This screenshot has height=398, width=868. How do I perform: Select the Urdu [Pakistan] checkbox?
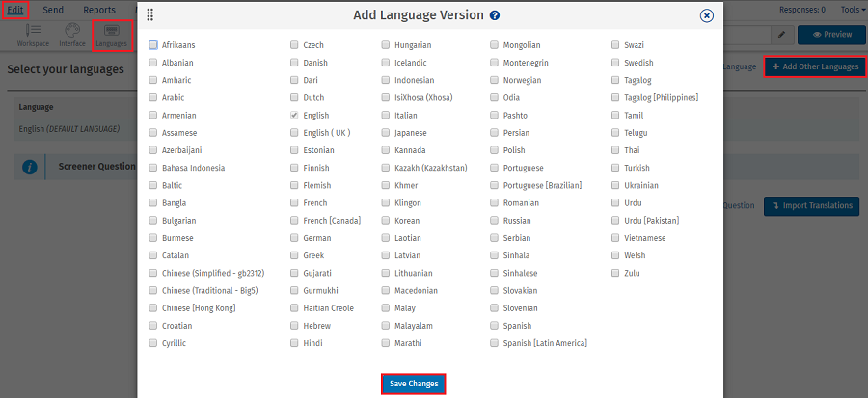coord(615,221)
